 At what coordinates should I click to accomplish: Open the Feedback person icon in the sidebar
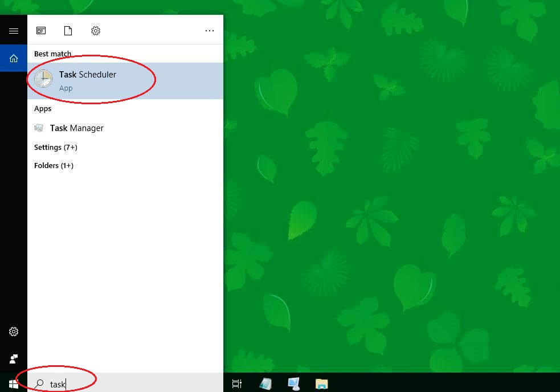tap(14, 359)
